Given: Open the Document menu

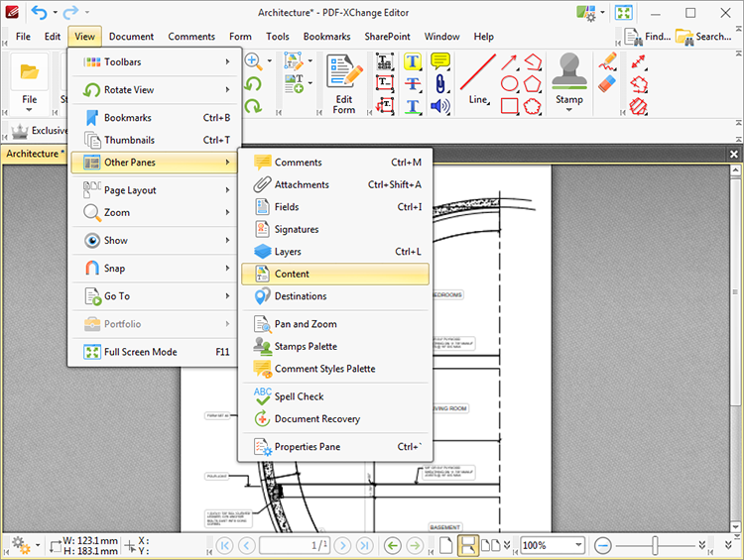Looking at the screenshot, I should point(131,37).
